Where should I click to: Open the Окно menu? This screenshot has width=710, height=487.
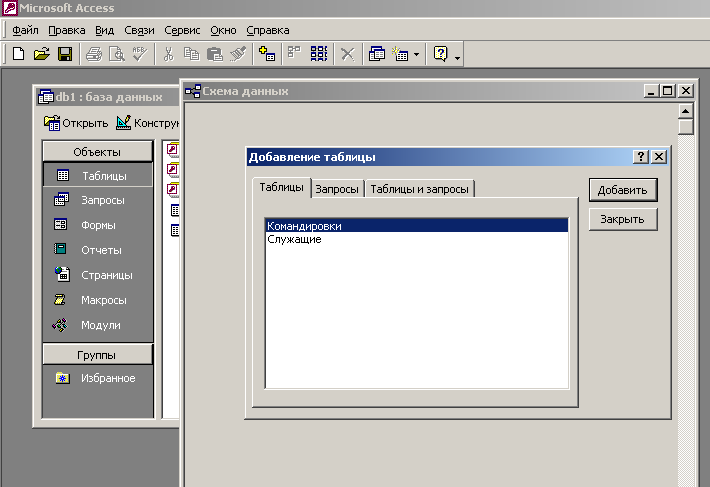point(223,30)
